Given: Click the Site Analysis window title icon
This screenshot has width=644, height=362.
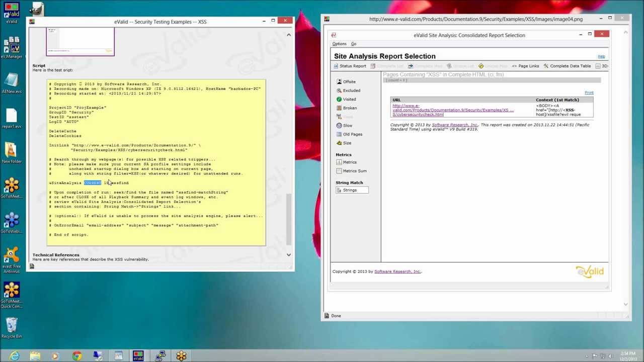Looking at the screenshot, I should point(334,35).
